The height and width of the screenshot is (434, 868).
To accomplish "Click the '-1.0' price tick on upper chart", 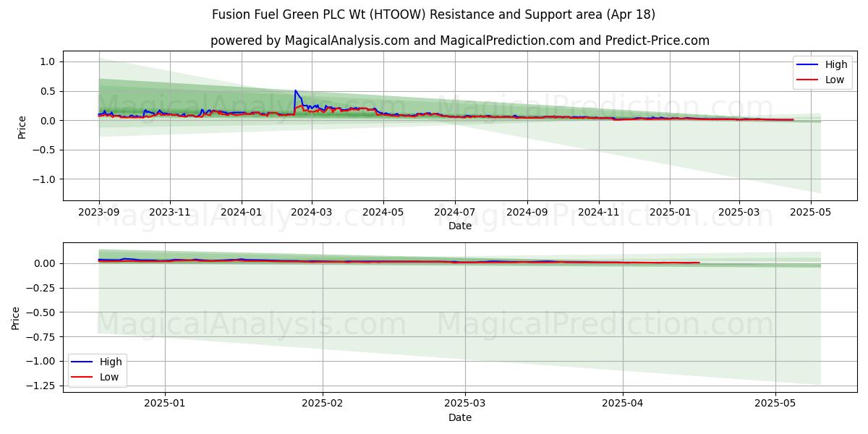I will pos(44,179).
